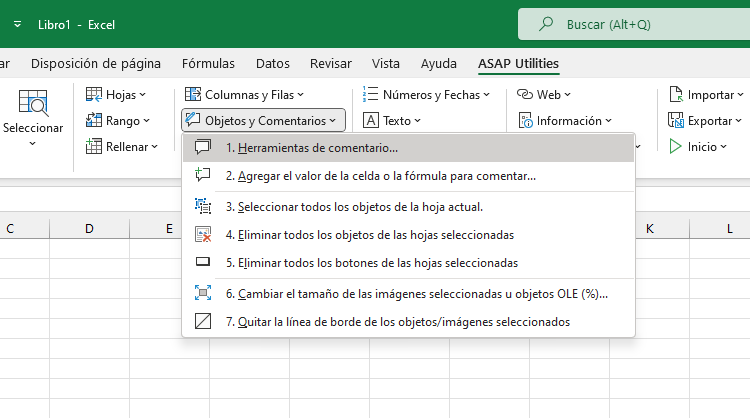The image size is (750, 418).
Task: Click the green Inicio play icon
Action: coord(675,146)
